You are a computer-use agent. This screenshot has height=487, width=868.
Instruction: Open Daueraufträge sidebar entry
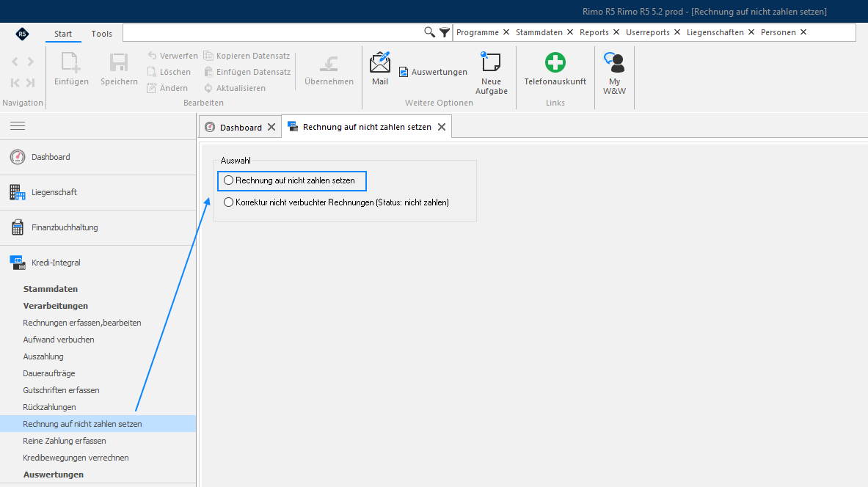click(x=48, y=373)
